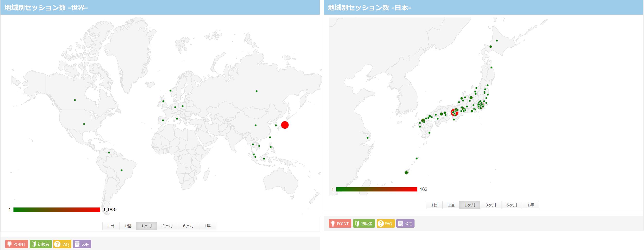Screen dimensions: 644x250
Task: Select 1週 range for world map
Action: pyautogui.click(x=128, y=226)
